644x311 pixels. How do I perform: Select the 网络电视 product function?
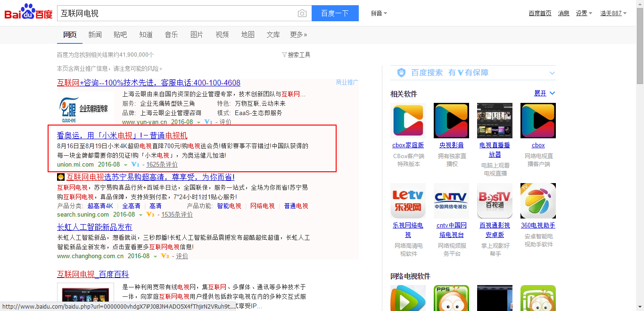point(262,206)
